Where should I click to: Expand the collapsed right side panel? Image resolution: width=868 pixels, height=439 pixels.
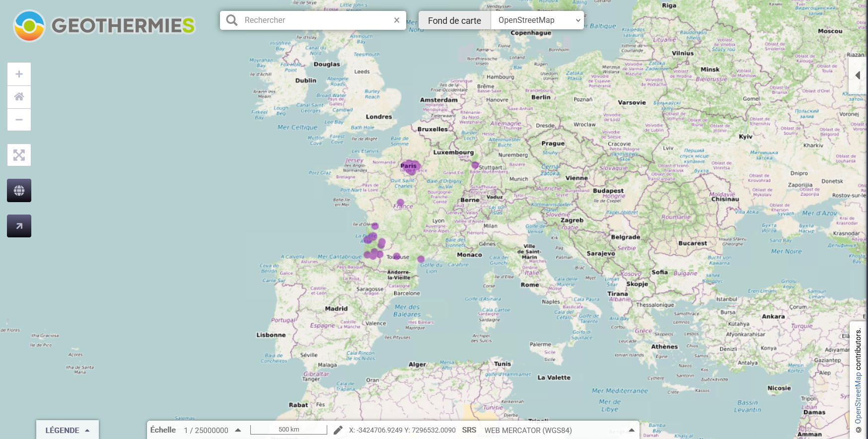click(x=858, y=75)
